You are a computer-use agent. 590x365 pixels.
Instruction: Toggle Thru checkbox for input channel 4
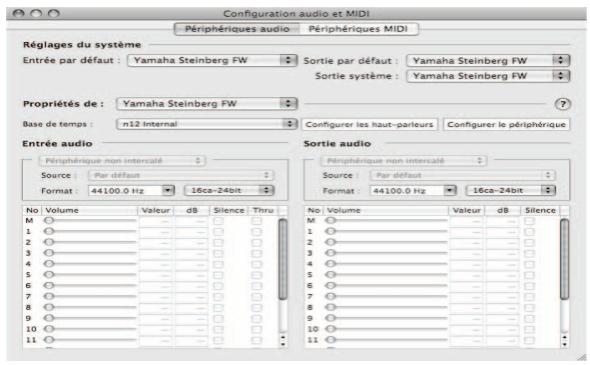[257, 264]
